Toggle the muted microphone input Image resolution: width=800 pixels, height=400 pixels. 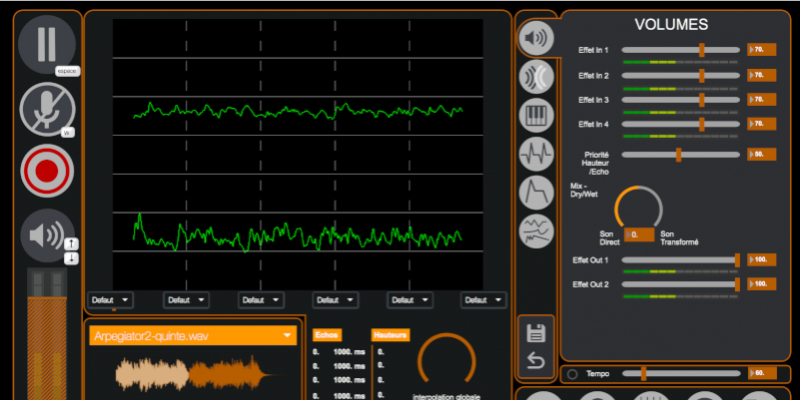(47, 109)
